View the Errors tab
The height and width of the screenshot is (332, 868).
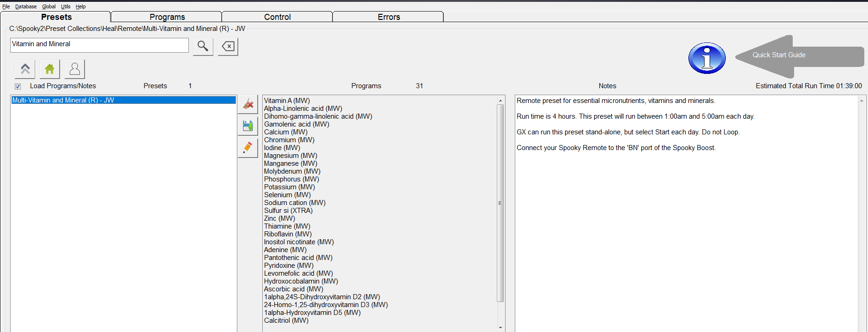tap(388, 17)
